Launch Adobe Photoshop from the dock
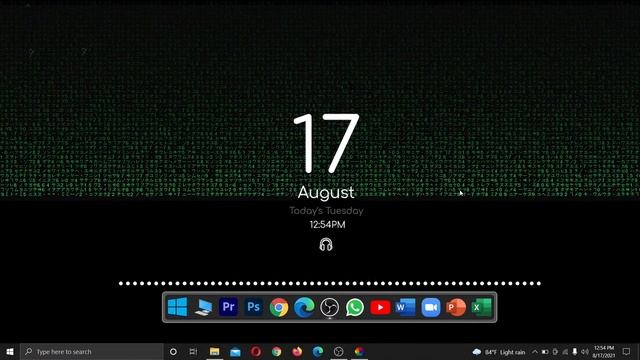640x360 pixels. [253, 307]
